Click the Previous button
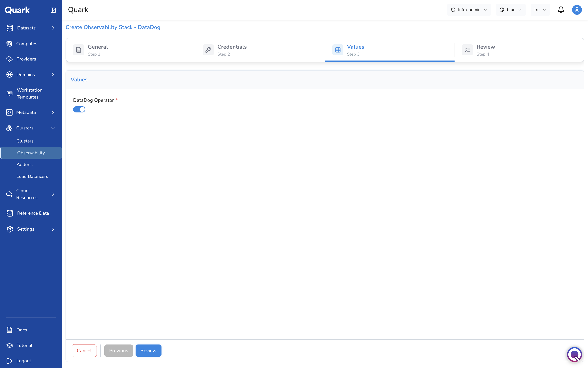 [119, 350]
